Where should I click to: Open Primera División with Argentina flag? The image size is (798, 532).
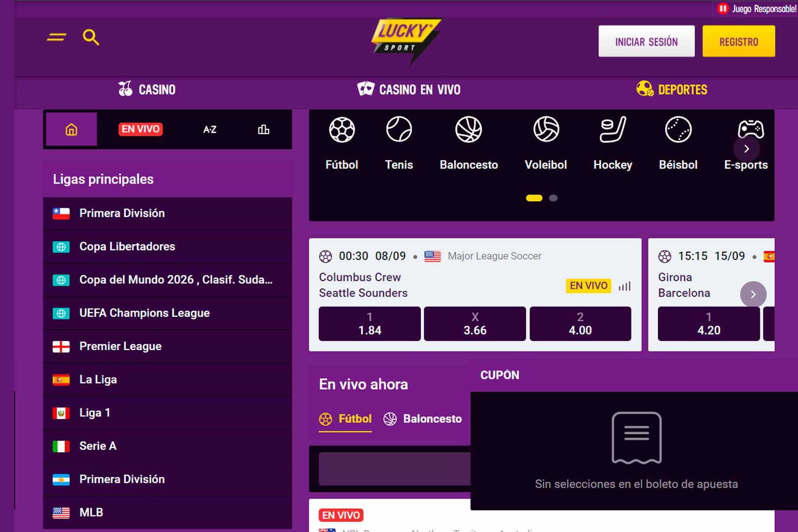pyautogui.click(x=168, y=479)
